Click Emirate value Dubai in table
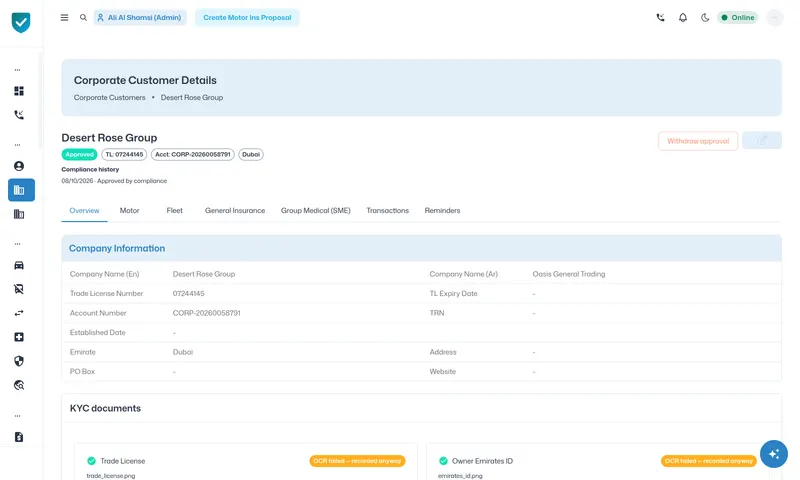Screen dimensions: 800x480 tap(183, 352)
